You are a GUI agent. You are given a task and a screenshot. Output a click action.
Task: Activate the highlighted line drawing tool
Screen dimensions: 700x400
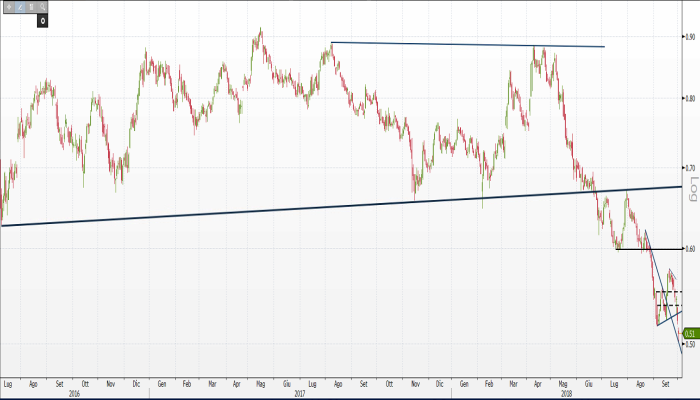coord(20,7)
